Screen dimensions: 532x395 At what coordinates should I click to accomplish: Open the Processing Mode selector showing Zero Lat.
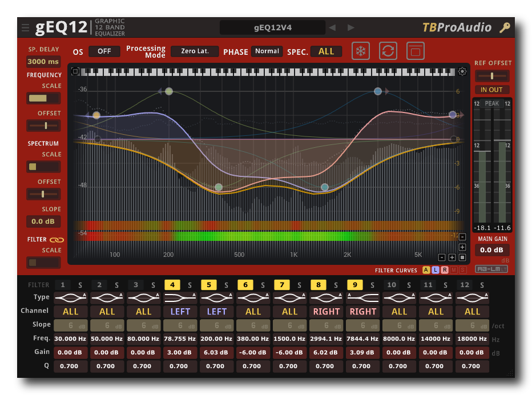pyautogui.click(x=195, y=51)
